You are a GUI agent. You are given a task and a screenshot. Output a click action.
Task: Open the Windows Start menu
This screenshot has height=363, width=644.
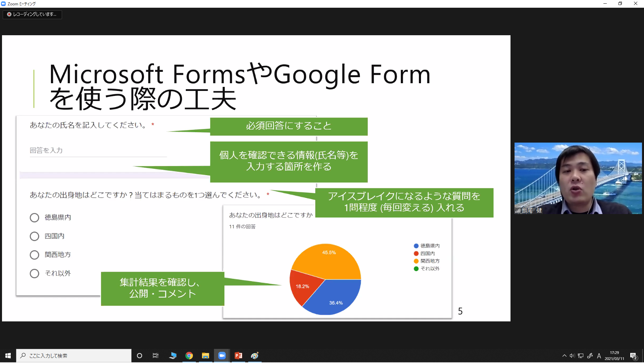[x=8, y=356]
